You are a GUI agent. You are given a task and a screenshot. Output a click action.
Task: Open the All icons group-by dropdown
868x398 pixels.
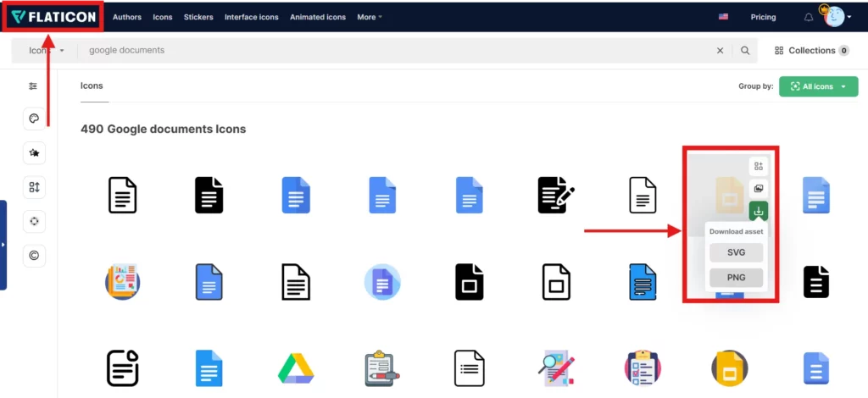(x=818, y=86)
